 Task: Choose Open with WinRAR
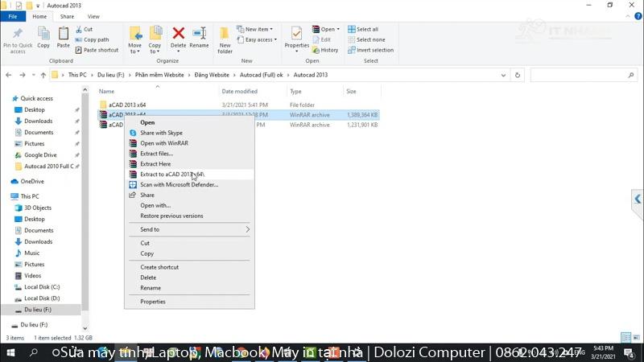164,143
